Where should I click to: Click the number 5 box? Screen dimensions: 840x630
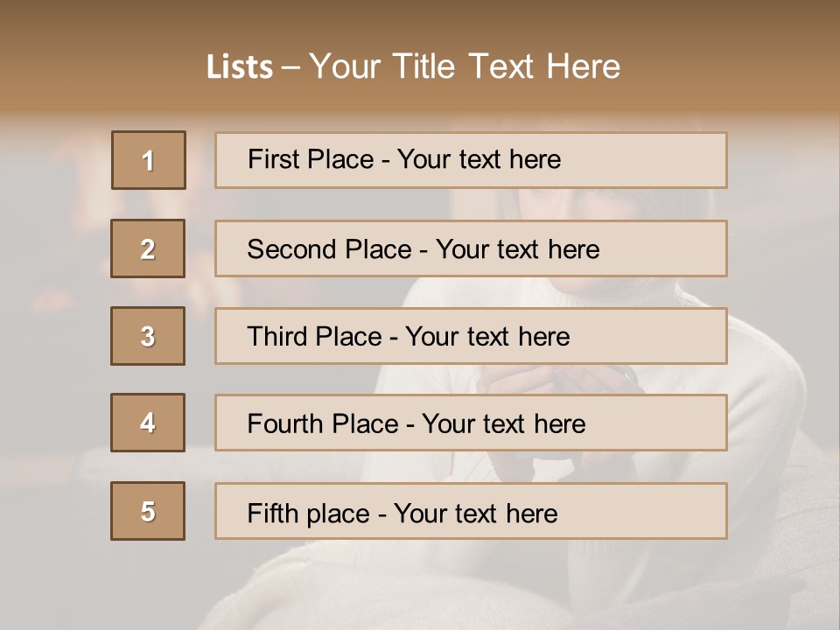[148, 511]
